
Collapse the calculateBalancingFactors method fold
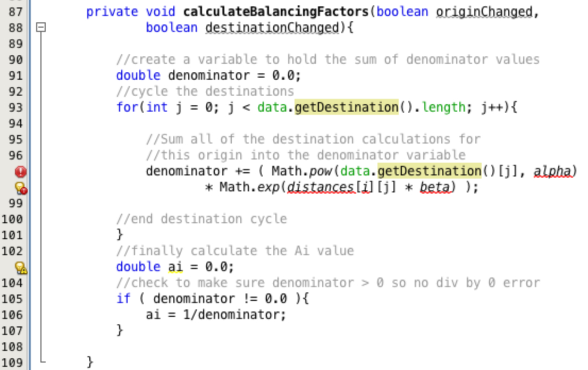tap(41, 27)
